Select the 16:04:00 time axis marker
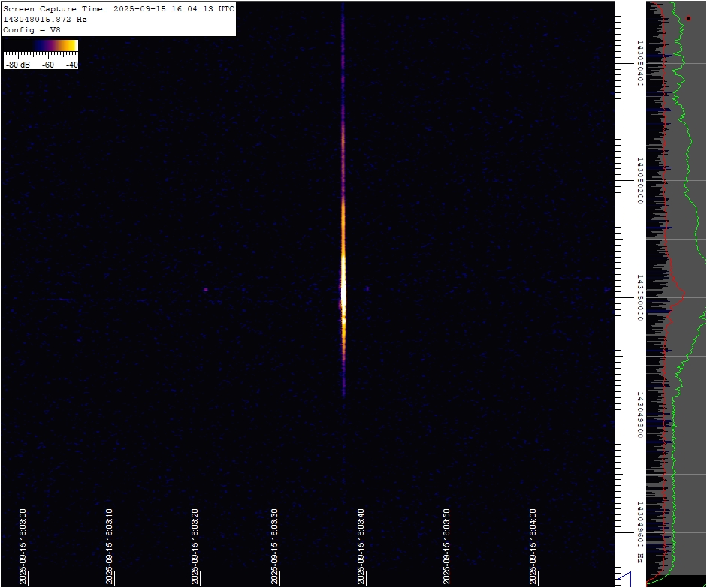The image size is (707, 588). click(533, 547)
